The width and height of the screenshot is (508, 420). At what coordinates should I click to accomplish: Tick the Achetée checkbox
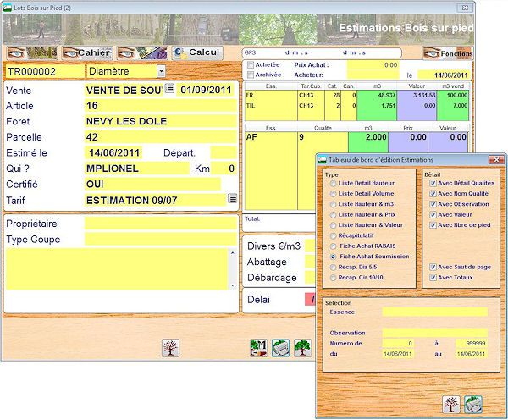click(x=250, y=65)
